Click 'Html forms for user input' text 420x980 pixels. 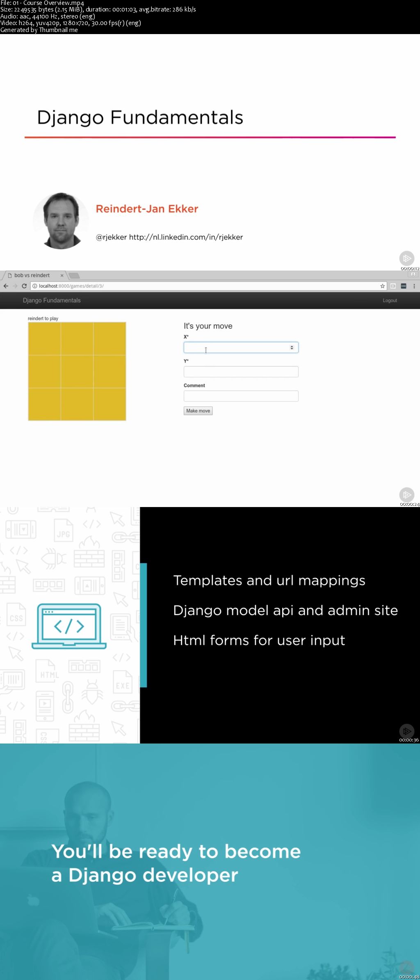tap(259, 640)
